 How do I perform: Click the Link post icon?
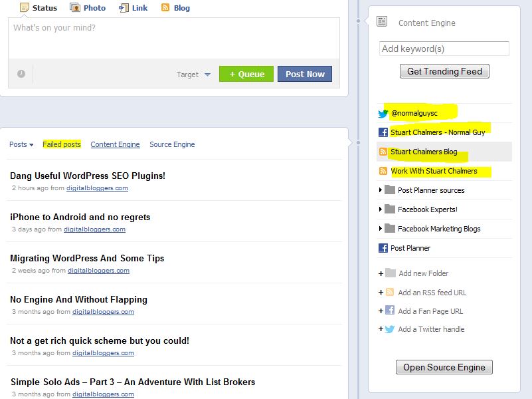(x=124, y=8)
